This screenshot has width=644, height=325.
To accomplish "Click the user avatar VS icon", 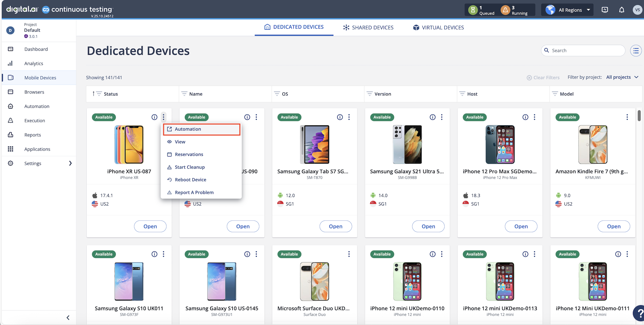I will click(637, 10).
